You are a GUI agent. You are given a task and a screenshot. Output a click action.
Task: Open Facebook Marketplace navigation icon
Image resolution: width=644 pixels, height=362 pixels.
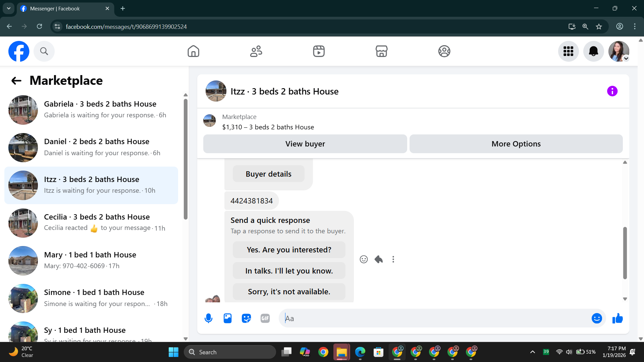pyautogui.click(x=381, y=51)
